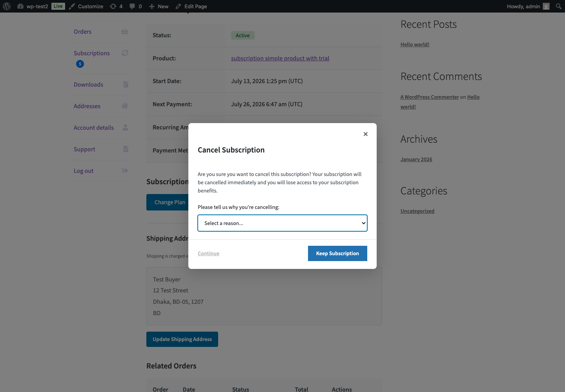This screenshot has width=565, height=392.
Task: Open subscription simple product with trial link
Action: [x=280, y=58]
